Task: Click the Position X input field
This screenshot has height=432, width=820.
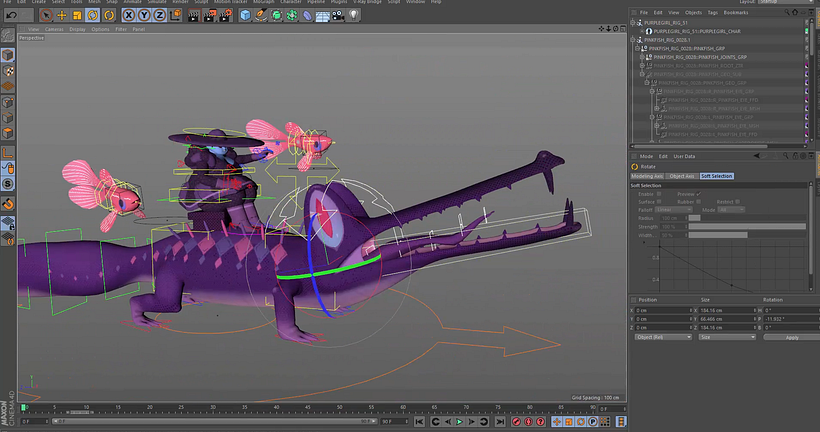Action: click(x=660, y=310)
